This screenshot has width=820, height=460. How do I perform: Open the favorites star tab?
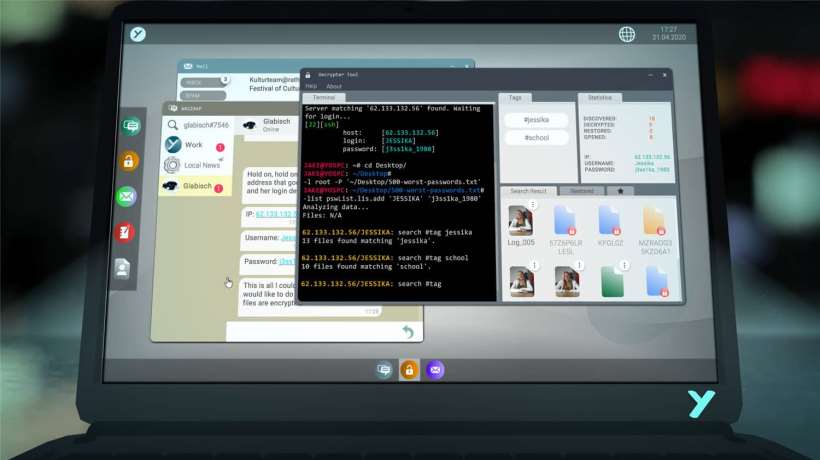(620, 191)
